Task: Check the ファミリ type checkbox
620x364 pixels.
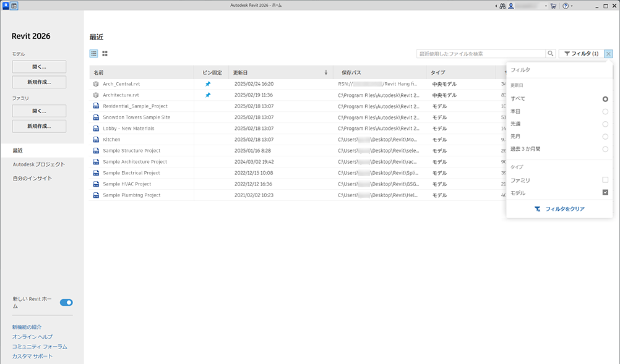Action: pos(605,180)
